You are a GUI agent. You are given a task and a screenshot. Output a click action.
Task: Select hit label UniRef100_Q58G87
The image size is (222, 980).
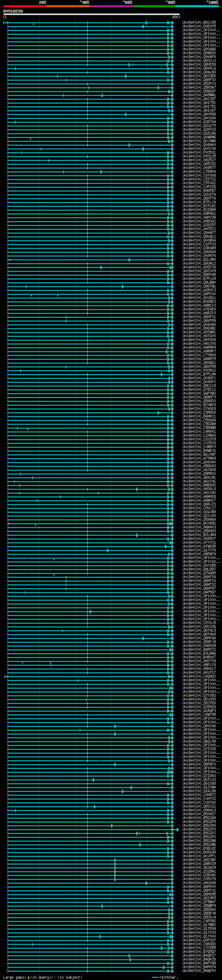click(x=199, y=91)
